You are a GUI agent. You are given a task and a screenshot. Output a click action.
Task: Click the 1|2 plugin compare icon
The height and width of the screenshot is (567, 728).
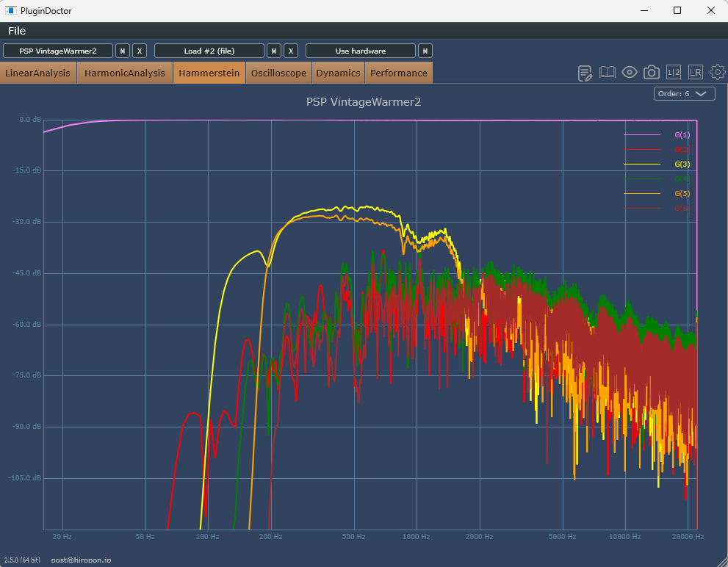674,72
